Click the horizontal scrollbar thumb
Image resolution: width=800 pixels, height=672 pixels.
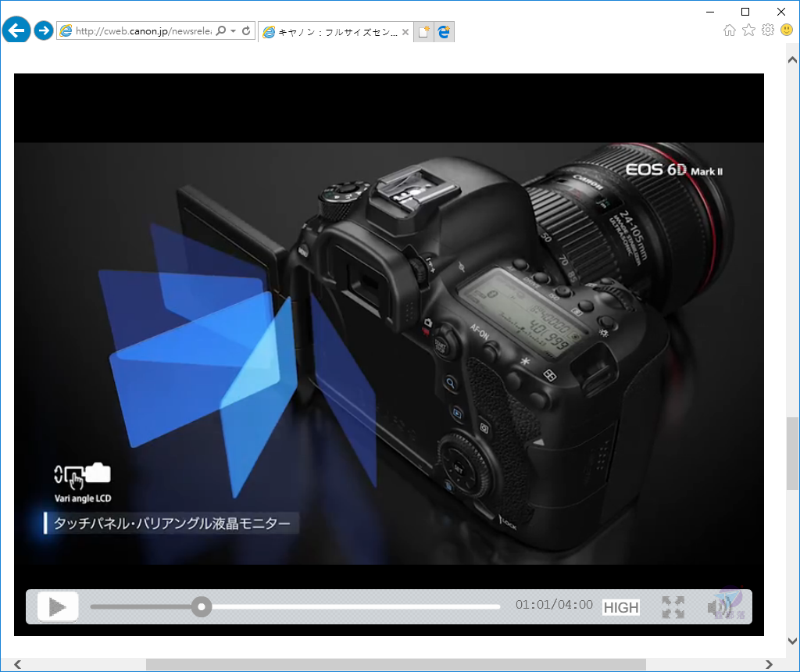coord(396,664)
